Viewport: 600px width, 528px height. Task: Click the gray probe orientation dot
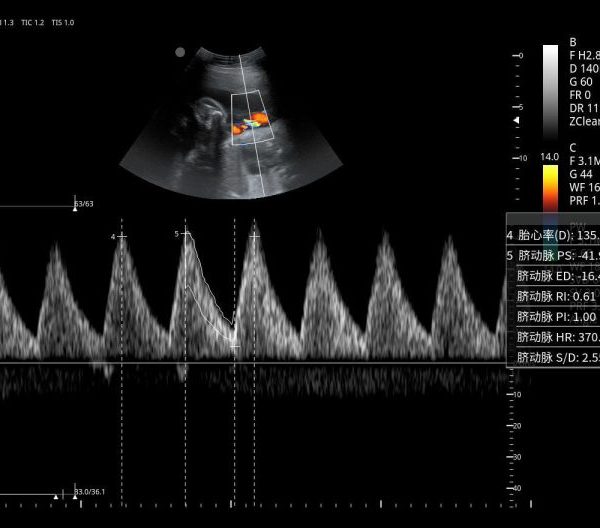[180, 52]
